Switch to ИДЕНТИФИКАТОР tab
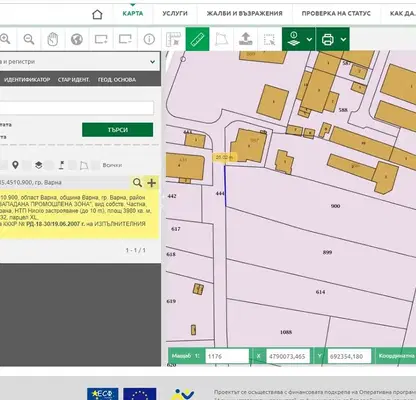This screenshot has height=400, width=416. coord(27,80)
